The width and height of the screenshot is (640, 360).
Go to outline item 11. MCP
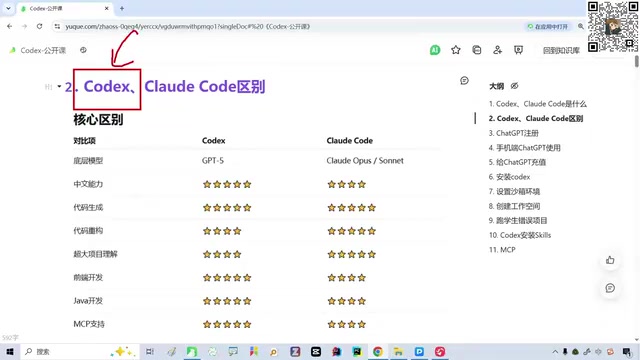point(502,250)
